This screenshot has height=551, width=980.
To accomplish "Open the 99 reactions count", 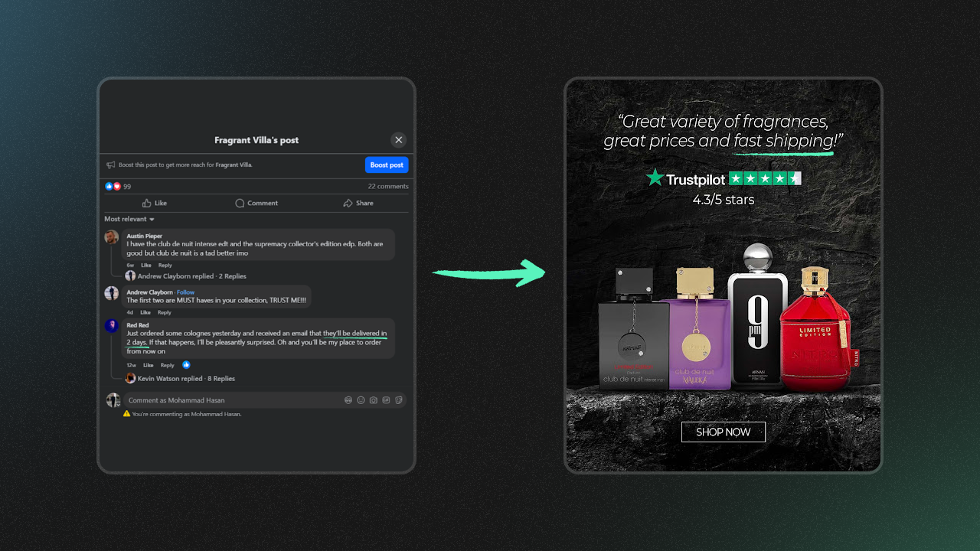I will pyautogui.click(x=127, y=187).
